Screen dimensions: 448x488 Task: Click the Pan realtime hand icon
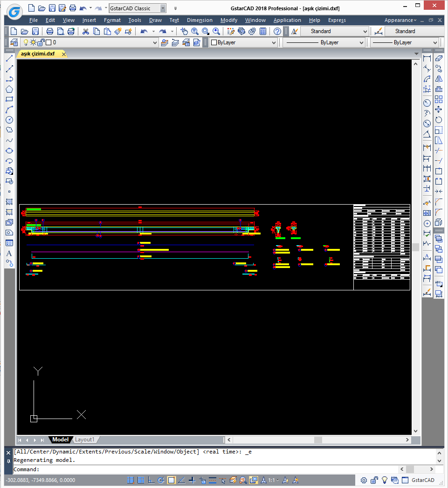pos(184,31)
